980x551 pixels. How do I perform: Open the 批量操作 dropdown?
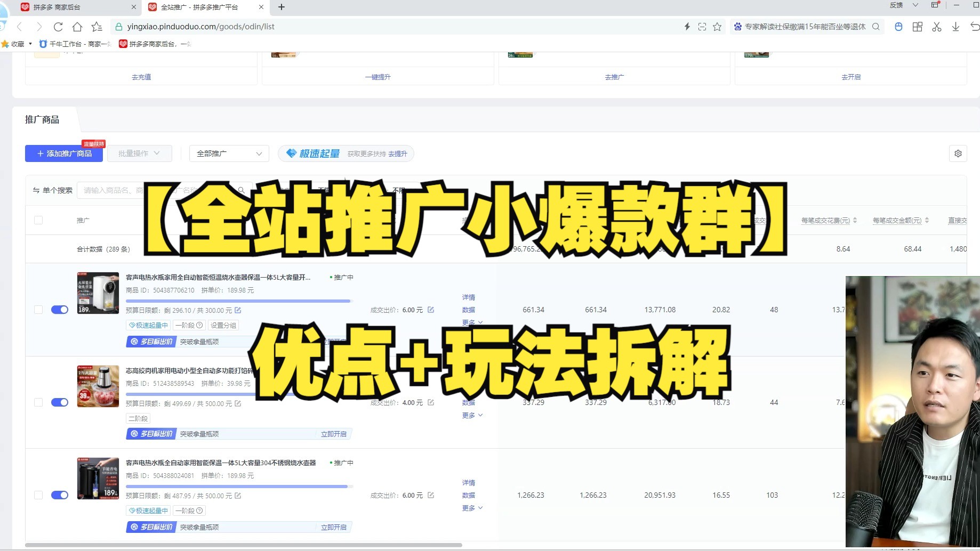[140, 153]
